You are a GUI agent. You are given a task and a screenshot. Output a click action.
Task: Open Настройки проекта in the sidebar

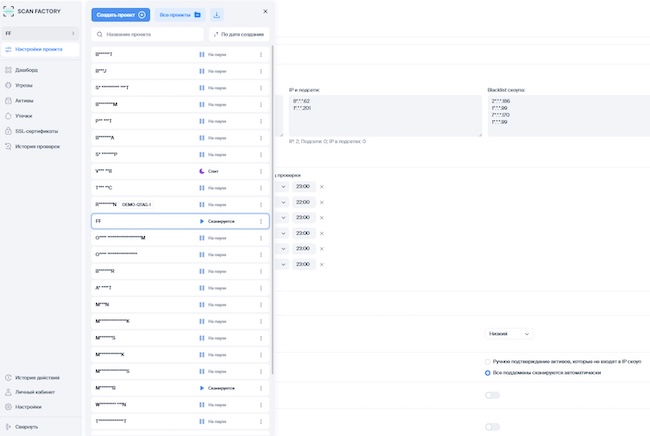pos(40,49)
